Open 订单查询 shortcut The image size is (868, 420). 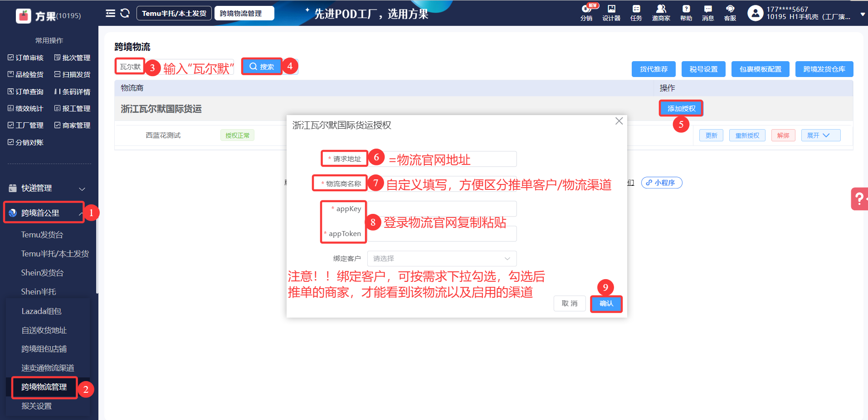pos(26,92)
